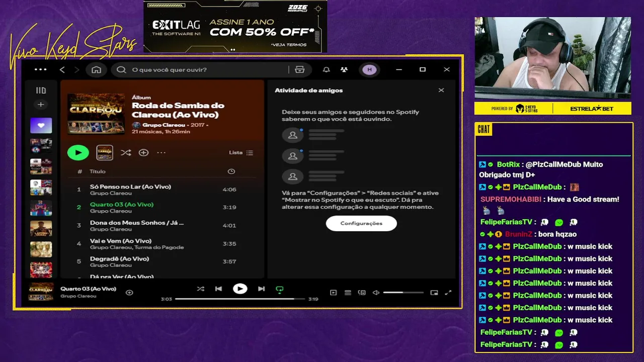Select track 'Quarto 03 (Ao Vivo)' in list
This screenshot has height=362, width=644.
point(162,207)
